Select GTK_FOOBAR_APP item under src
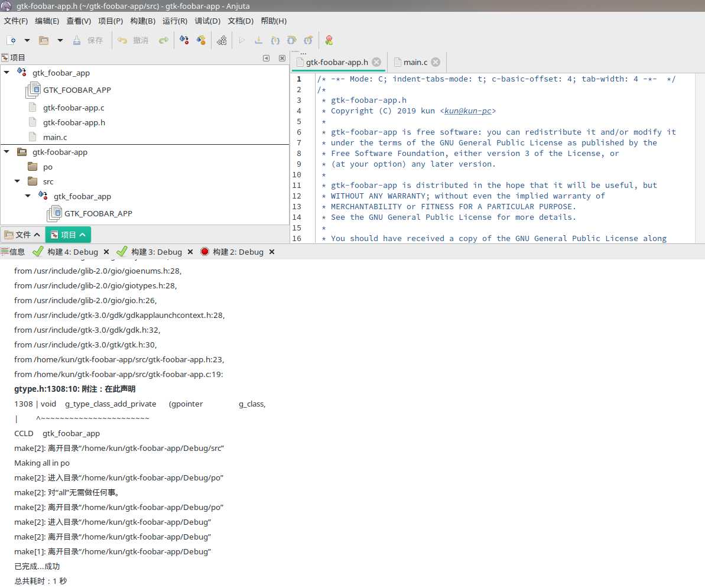Screen dimensions: 705x588 coord(98,213)
